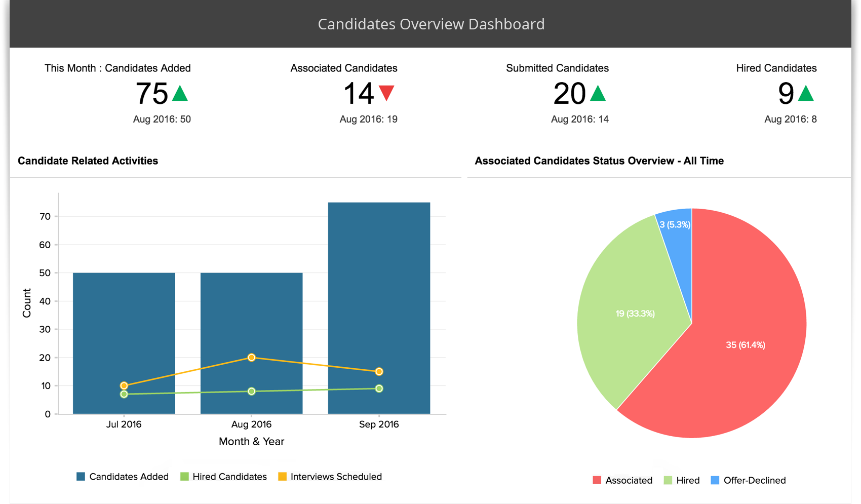This screenshot has height=504, width=861.
Task: Toggle Hired Candidates legend swatch
Action: 184,477
